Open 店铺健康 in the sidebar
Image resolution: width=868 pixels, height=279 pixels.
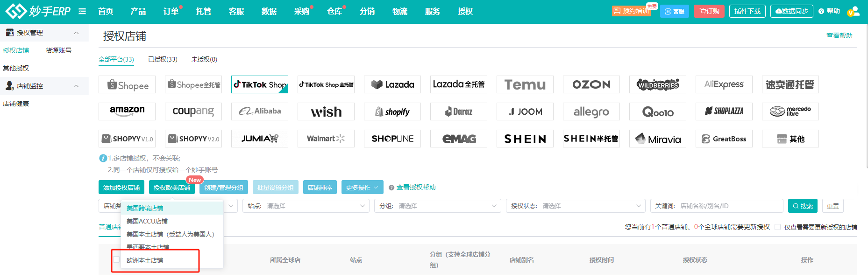click(16, 104)
